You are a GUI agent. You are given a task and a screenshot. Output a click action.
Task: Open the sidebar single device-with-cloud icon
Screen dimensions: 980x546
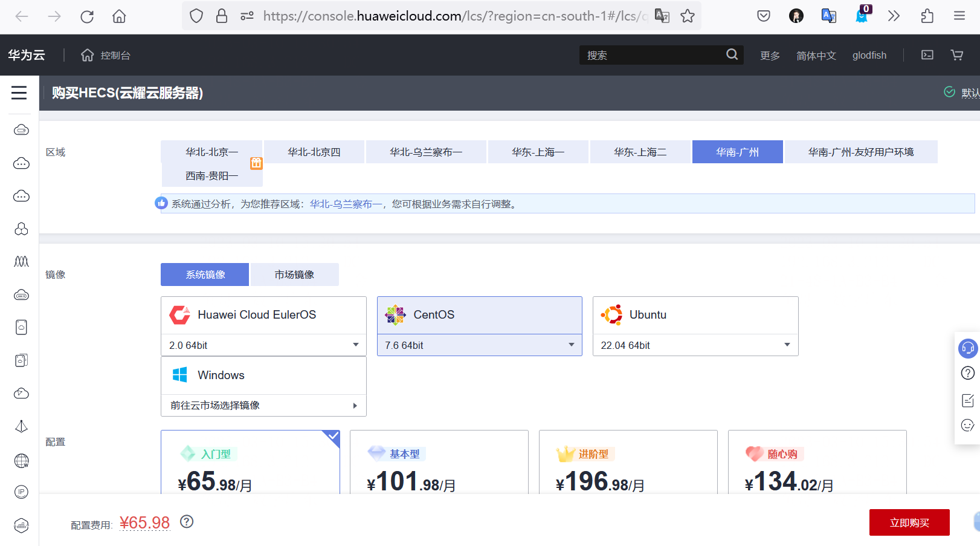pos(21,327)
